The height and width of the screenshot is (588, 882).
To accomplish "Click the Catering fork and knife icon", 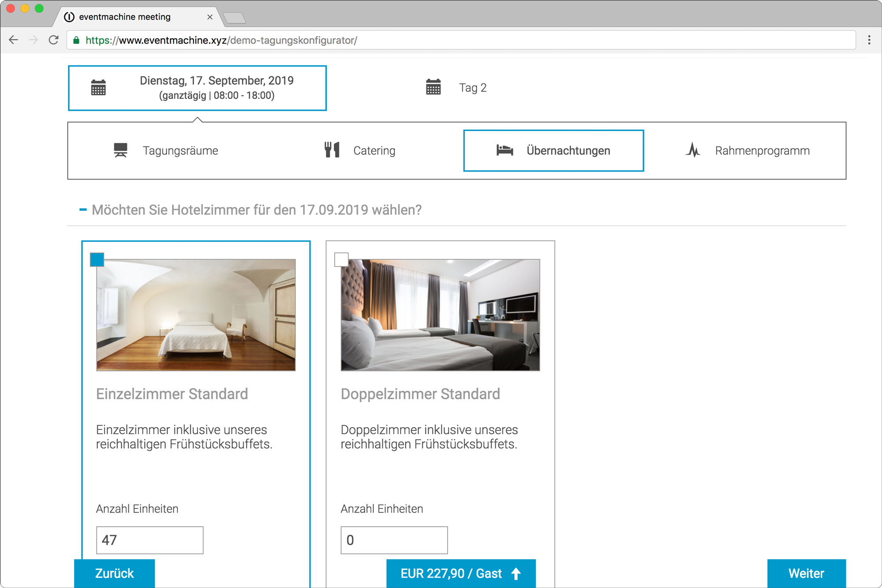I will 332,150.
